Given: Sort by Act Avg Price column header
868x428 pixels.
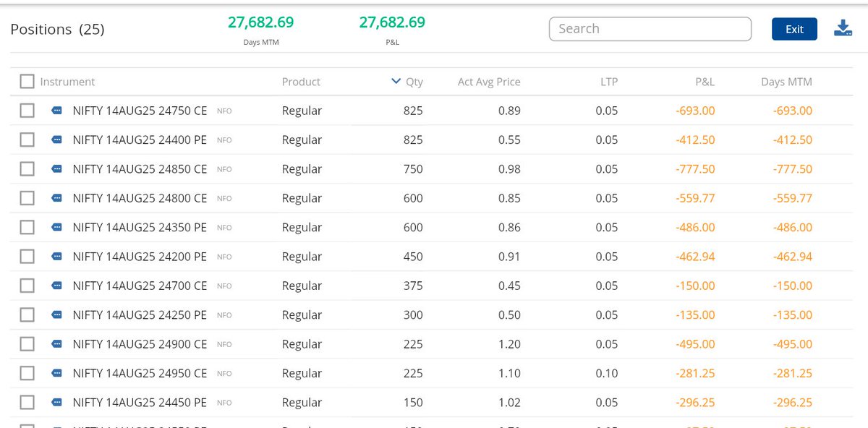Looking at the screenshot, I should click(489, 82).
